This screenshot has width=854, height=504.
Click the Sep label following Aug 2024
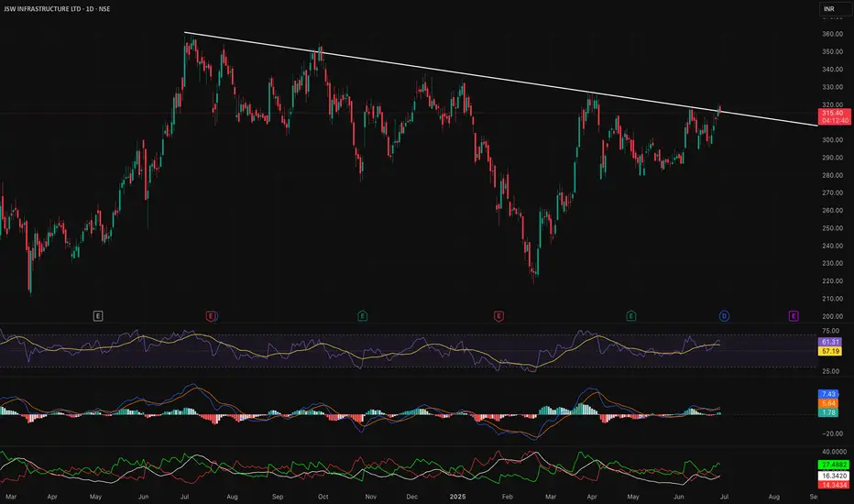click(x=278, y=497)
